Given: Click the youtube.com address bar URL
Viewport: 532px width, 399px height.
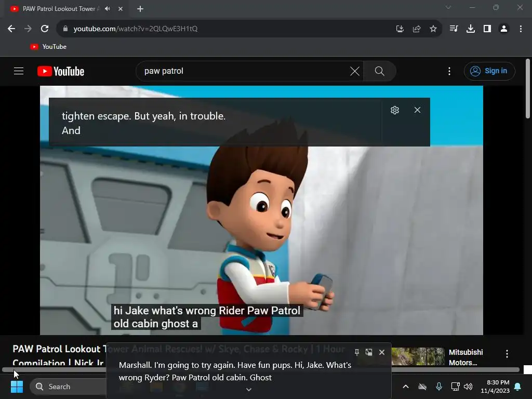Looking at the screenshot, I should pyautogui.click(x=136, y=29).
